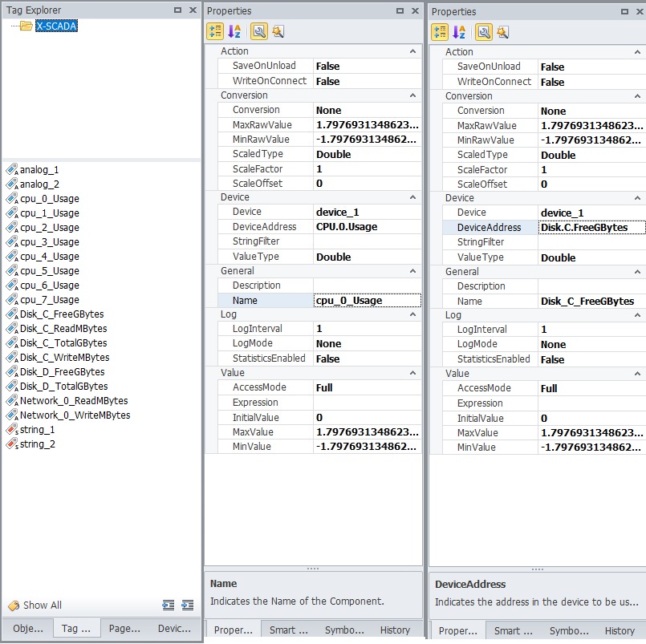Open Symbo... tab in right Properties panel

coord(569,631)
